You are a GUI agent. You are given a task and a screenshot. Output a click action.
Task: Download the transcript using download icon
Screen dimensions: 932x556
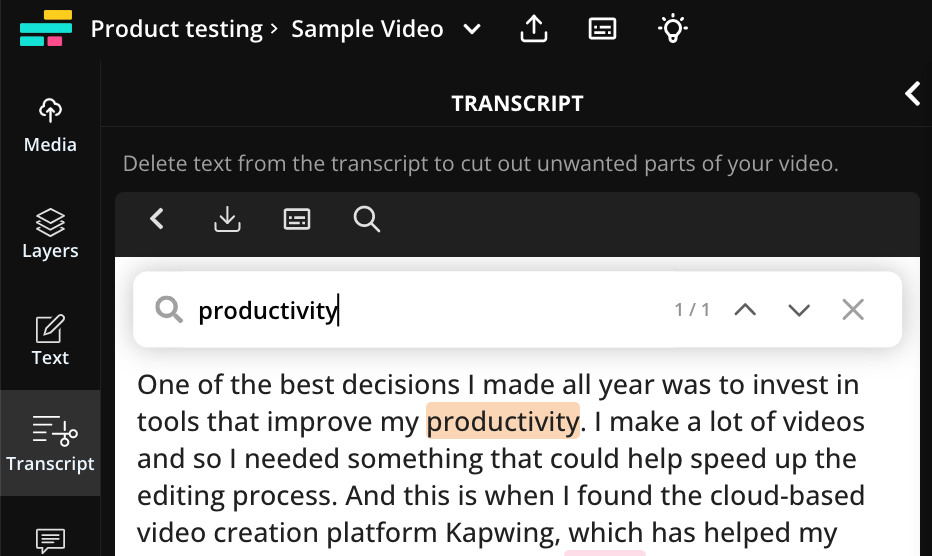228,219
